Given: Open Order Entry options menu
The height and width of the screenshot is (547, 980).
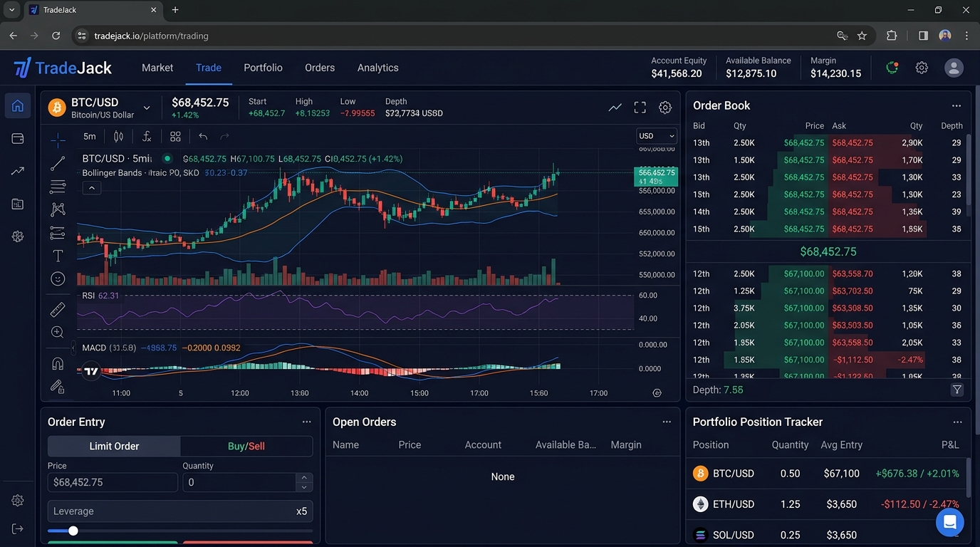Looking at the screenshot, I should pos(306,422).
